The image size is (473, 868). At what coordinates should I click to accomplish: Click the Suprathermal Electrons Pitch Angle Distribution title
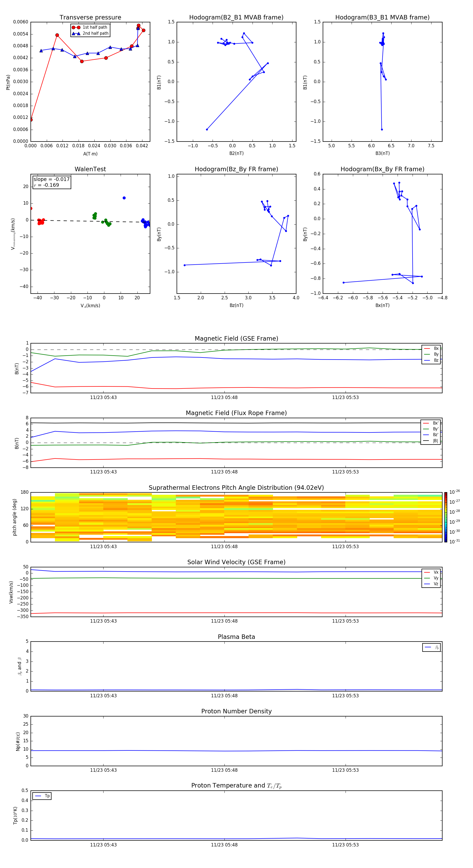(236, 488)
